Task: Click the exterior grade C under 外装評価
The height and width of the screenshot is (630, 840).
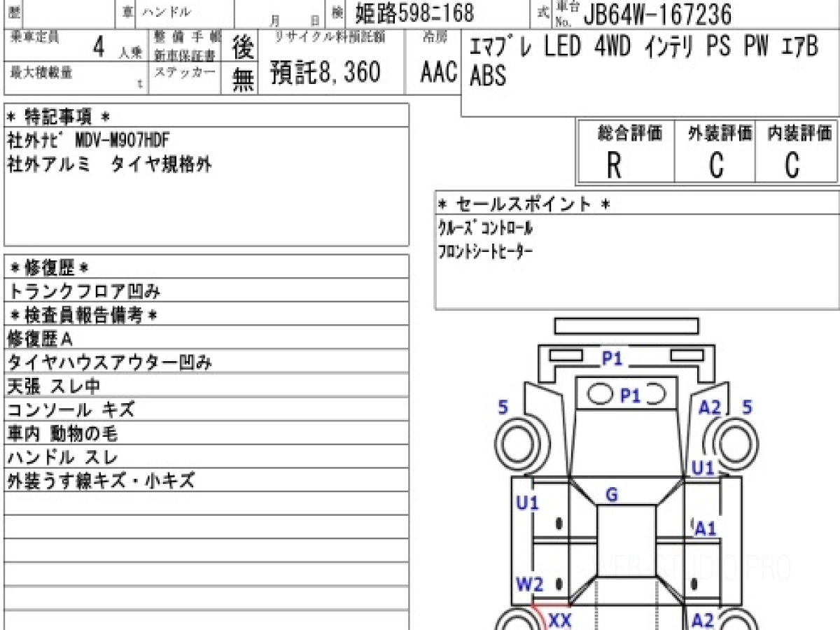Action: pyautogui.click(x=715, y=166)
